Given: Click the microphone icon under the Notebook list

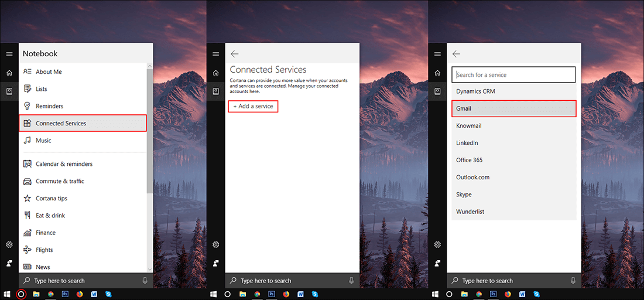Looking at the screenshot, I should [x=145, y=281].
